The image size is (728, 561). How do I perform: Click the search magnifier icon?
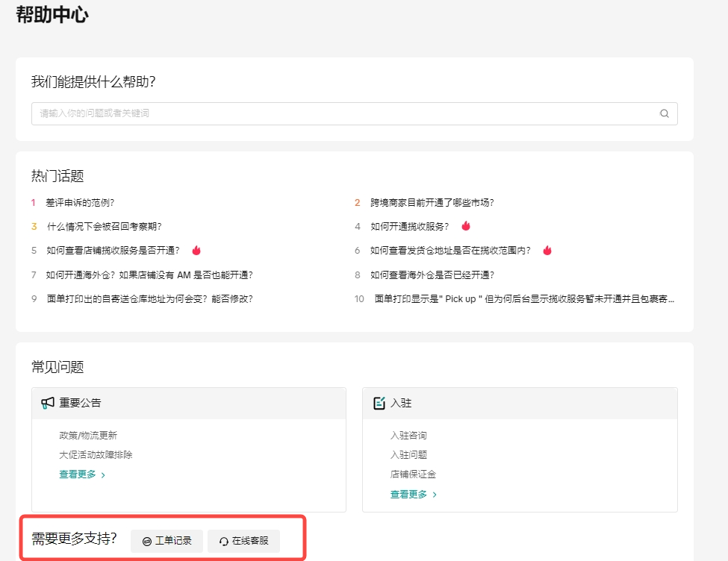point(664,114)
